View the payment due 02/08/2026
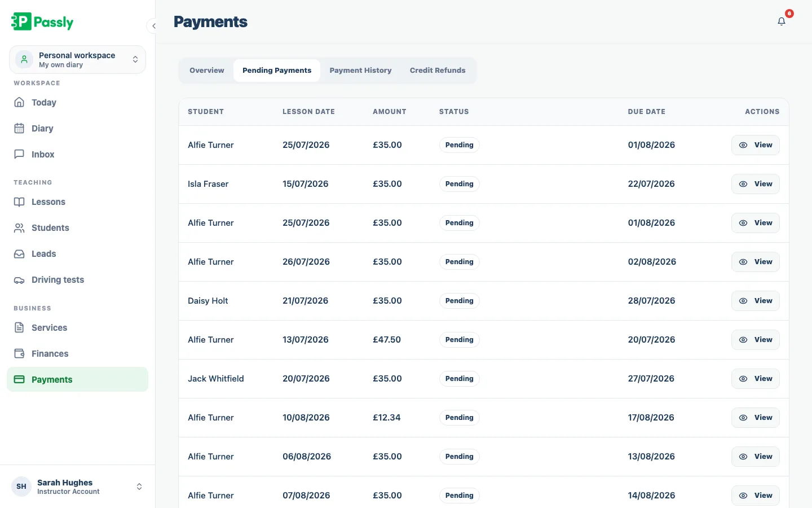This screenshot has width=812, height=508. pyautogui.click(x=756, y=262)
